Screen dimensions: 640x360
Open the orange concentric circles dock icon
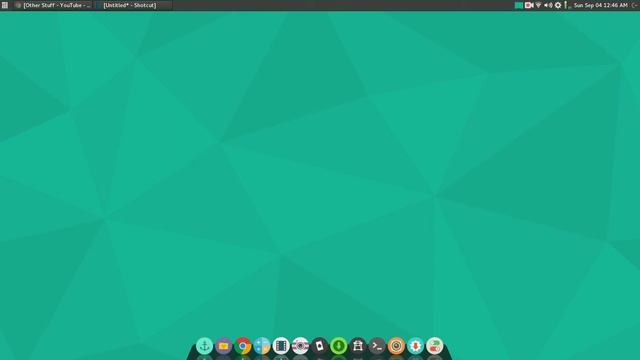pyautogui.click(x=396, y=346)
